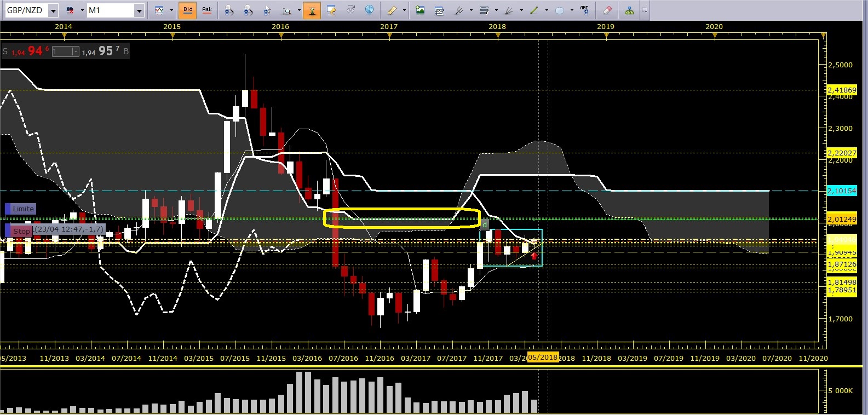Click the Limite order label
Screen dimensions: 868x415
(x=21, y=209)
